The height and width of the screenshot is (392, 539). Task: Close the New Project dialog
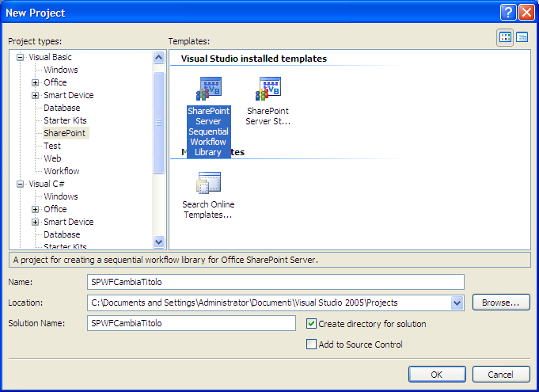(526, 13)
